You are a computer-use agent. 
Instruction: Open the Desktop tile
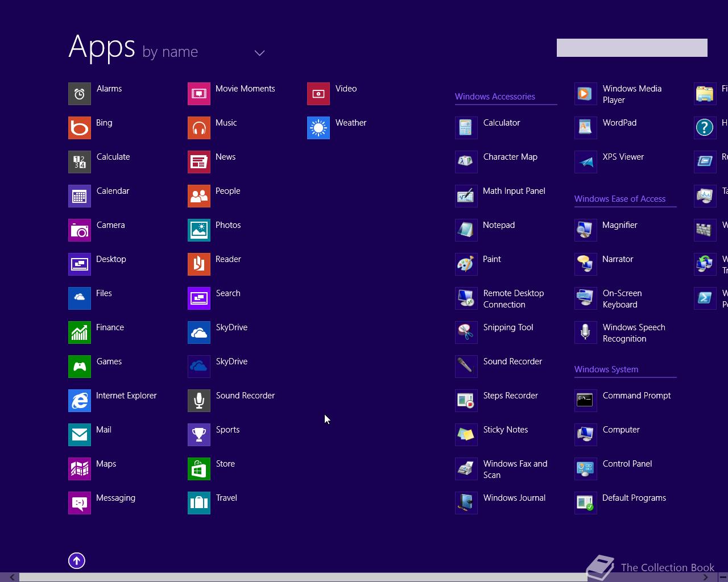click(80, 264)
